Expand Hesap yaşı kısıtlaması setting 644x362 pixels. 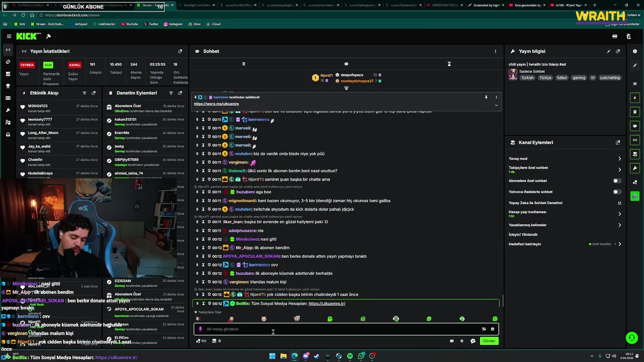click(619, 214)
